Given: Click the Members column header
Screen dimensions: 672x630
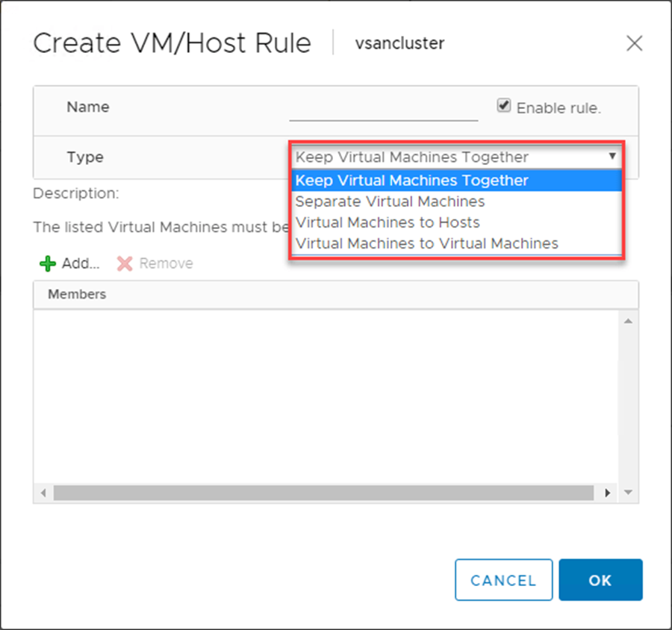Looking at the screenshot, I should point(77,294).
